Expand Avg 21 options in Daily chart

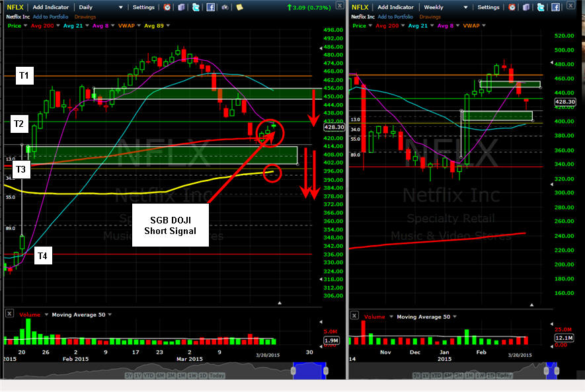pyautogui.click(x=87, y=26)
